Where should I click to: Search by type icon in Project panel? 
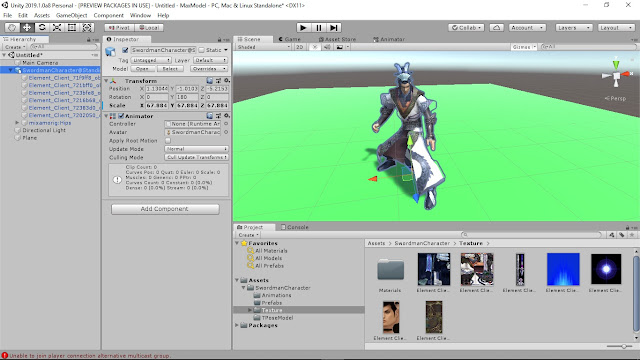pos(611,235)
